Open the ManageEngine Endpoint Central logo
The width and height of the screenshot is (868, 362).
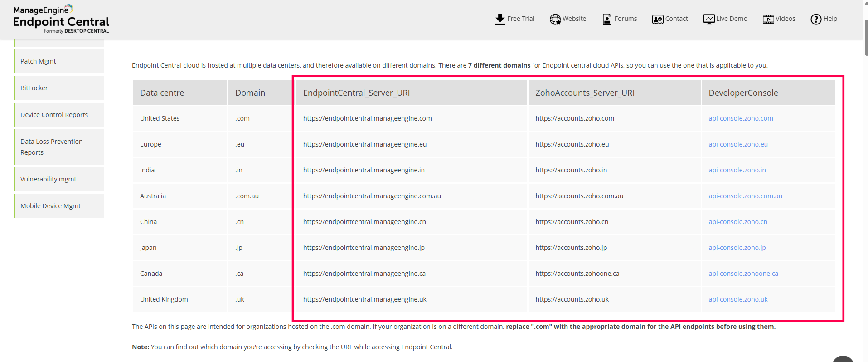[x=61, y=19]
